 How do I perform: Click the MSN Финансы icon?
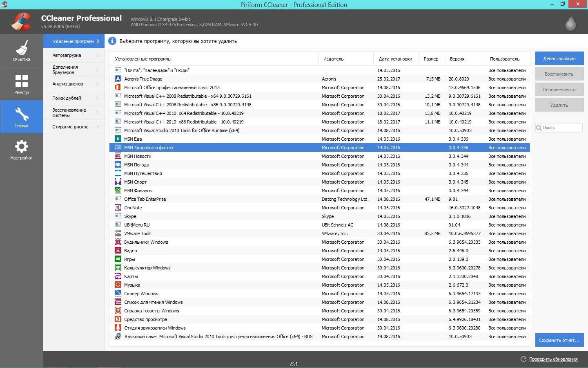pos(118,191)
